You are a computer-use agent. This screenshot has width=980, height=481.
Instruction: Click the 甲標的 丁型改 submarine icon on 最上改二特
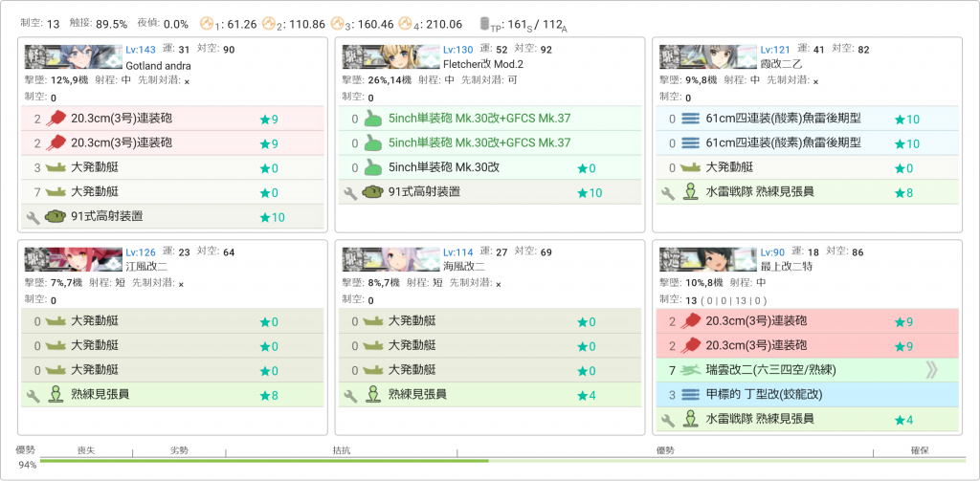[691, 394]
